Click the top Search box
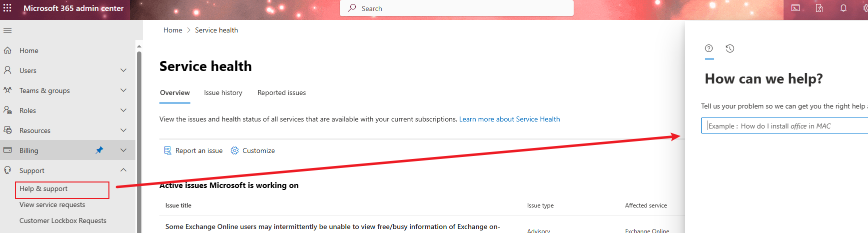Image resolution: width=868 pixels, height=233 pixels. click(x=457, y=8)
